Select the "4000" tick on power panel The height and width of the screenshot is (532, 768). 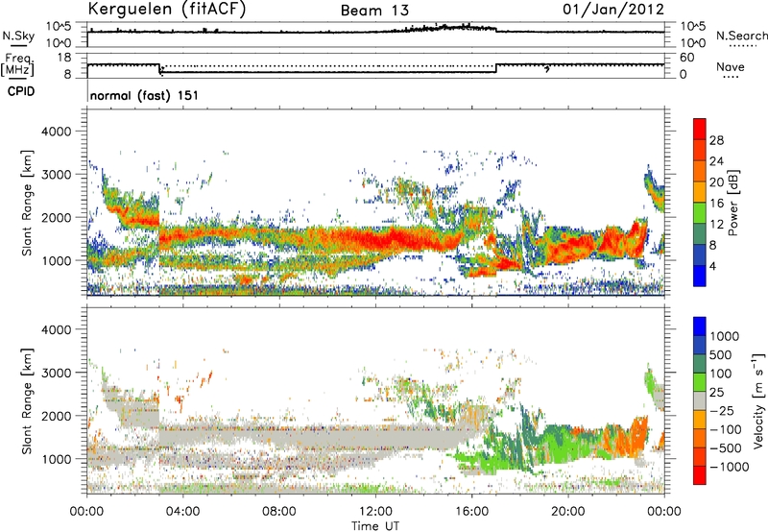[56, 132]
